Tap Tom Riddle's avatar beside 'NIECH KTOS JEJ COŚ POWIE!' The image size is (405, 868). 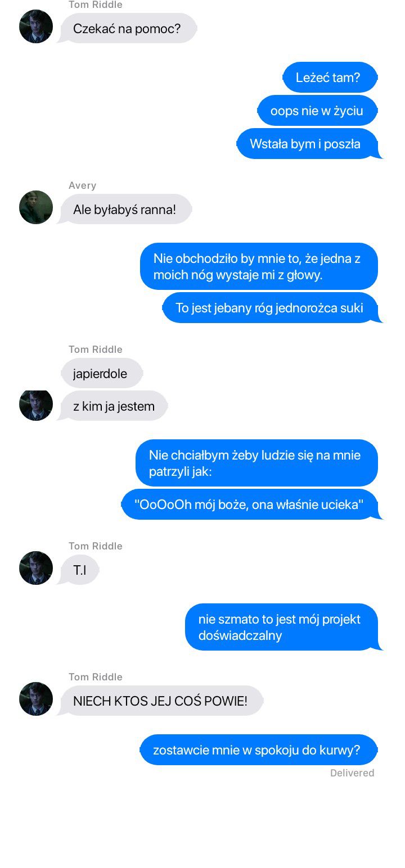click(x=36, y=699)
